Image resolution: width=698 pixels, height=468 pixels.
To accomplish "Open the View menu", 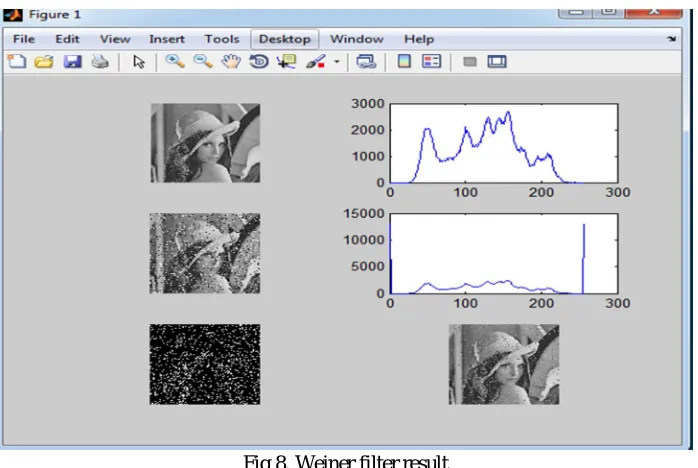I will pyautogui.click(x=115, y=39).
